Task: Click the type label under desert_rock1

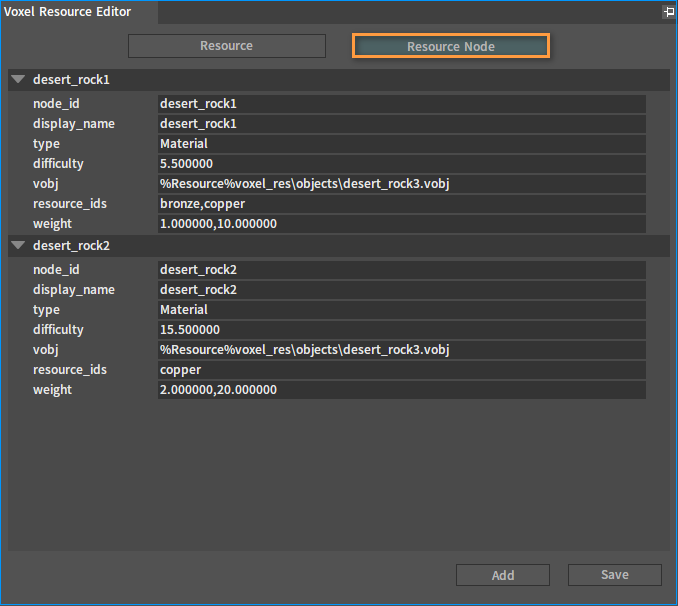Action: [x=46, y=144]
